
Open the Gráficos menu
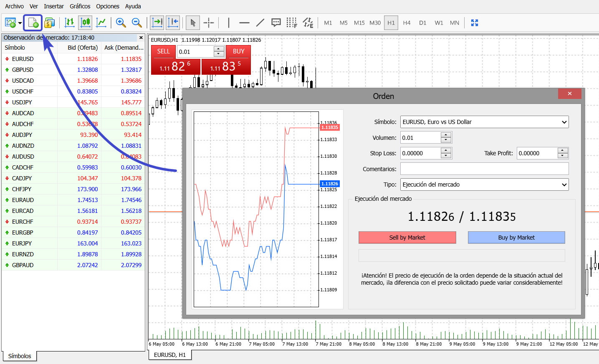[x=80, y=6]
